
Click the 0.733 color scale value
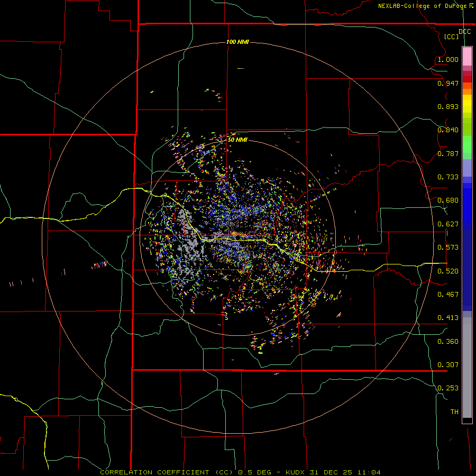click(448, 177)
